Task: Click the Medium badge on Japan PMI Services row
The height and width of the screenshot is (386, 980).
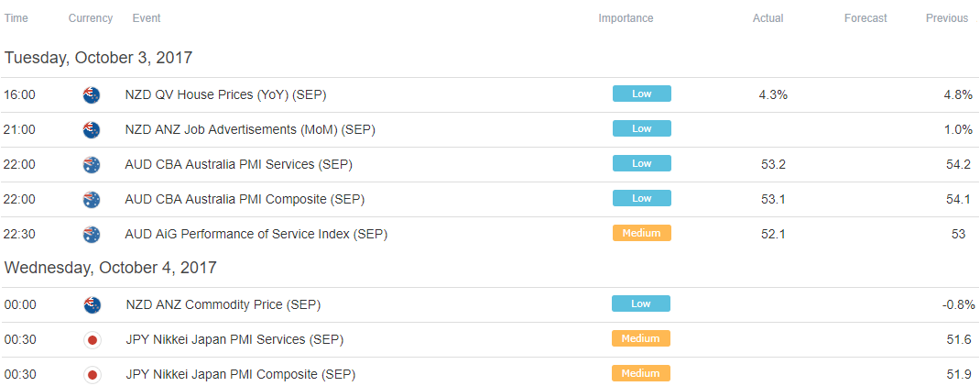Action: tap(641, 338)
